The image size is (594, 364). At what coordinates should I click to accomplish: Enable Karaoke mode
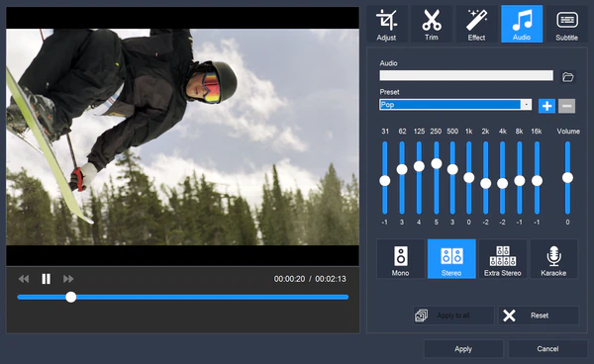(553, 259)
